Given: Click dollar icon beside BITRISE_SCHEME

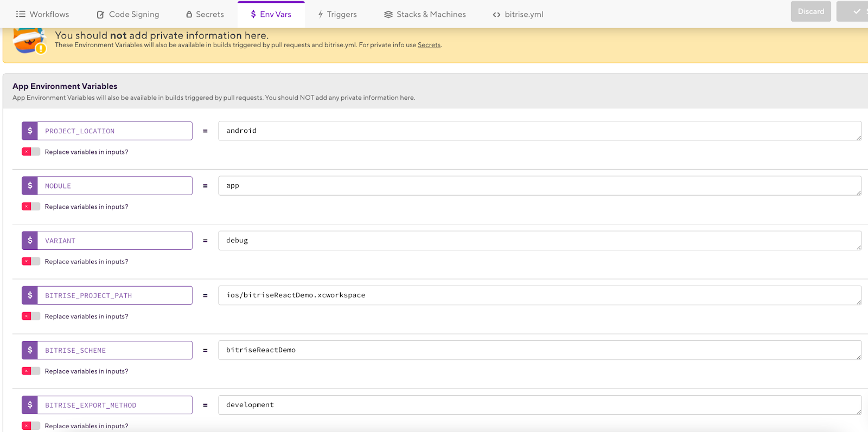Looking at the screenshot, I should 30,350.
